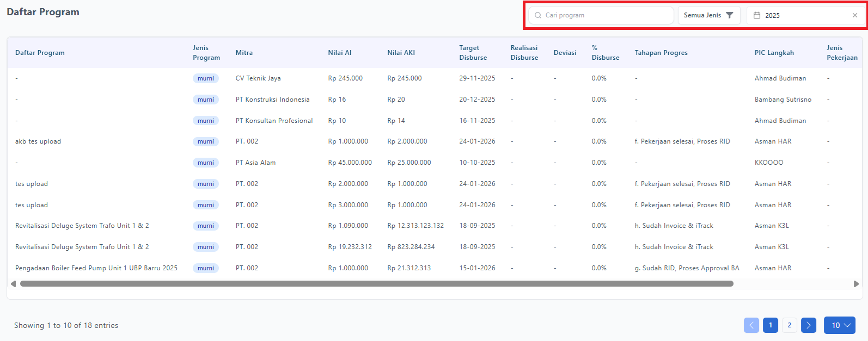The image size is (868, 341).
Task: Clear the 2025 year filter
Action: (x=855, y=15)
